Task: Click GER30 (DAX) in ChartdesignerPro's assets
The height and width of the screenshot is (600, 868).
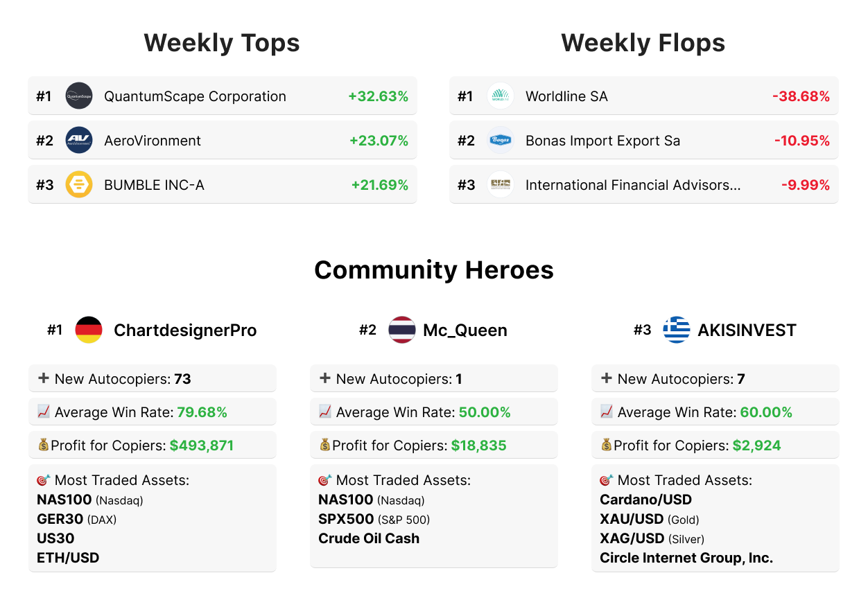Action: click(x=77, y=519)
